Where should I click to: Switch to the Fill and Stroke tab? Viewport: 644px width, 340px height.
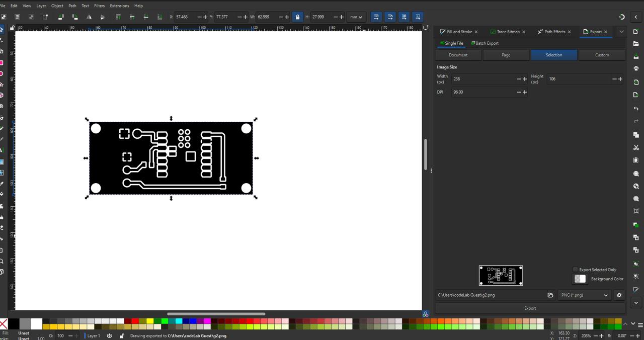pos(459,32)
